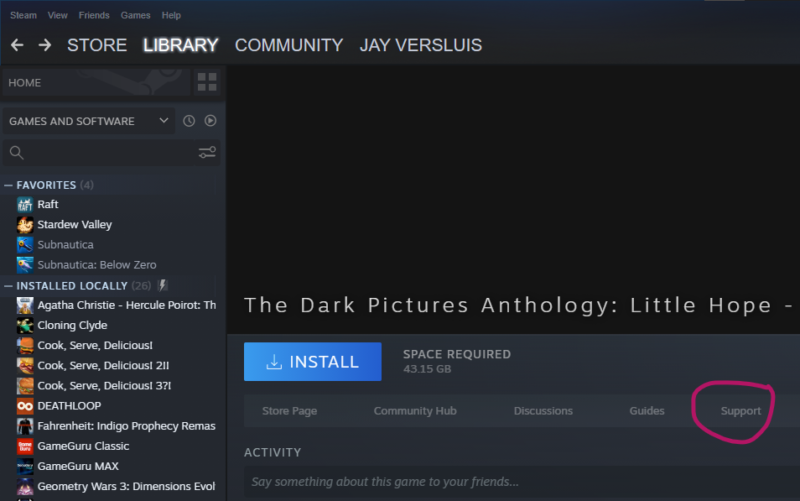Open the Help menu
Viewport: 800px width, 501px height.
[171, 15]
